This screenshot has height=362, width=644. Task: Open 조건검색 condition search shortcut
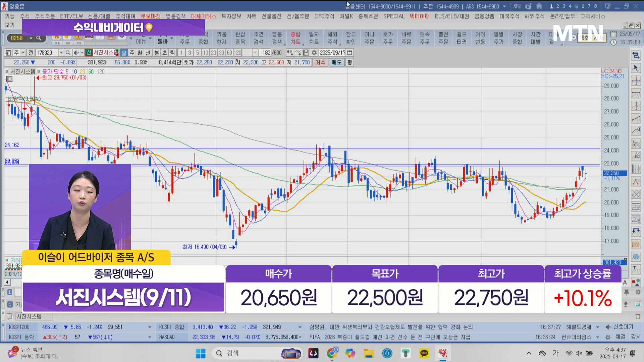tap(258, 38)
